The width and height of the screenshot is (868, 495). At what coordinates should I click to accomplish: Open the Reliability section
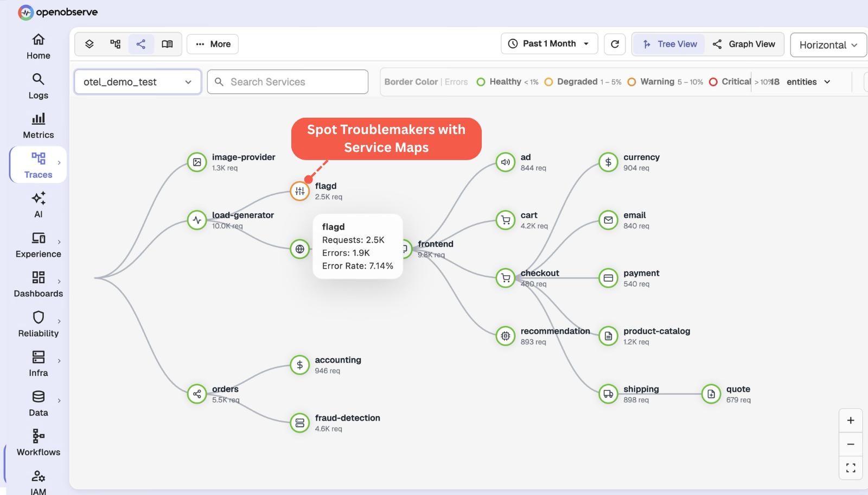tap(38, 324)
